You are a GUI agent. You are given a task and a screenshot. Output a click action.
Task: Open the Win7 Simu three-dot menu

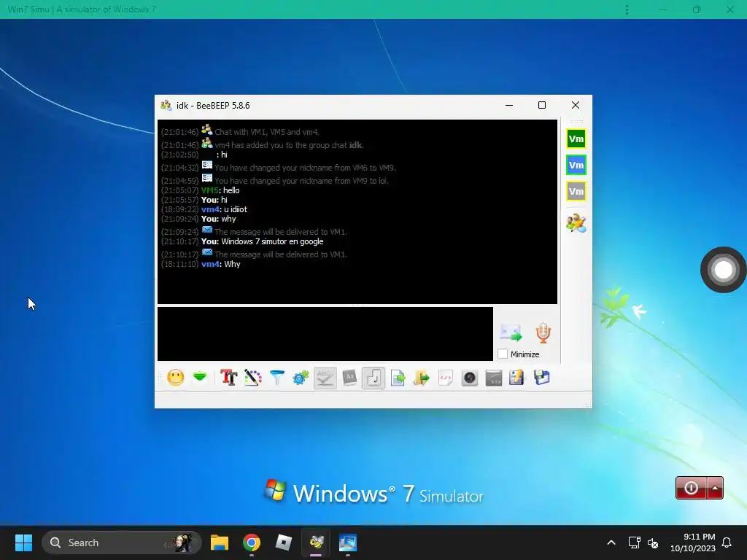[627, 9]
